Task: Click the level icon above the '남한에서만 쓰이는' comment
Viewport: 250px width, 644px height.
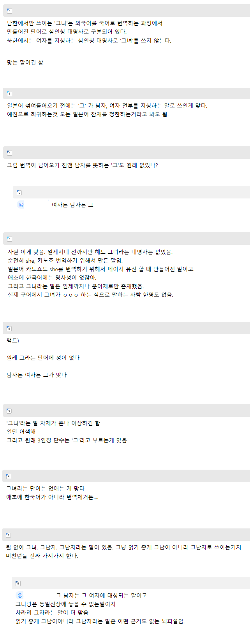Action: pyautogui.click(x=9, y=11)
